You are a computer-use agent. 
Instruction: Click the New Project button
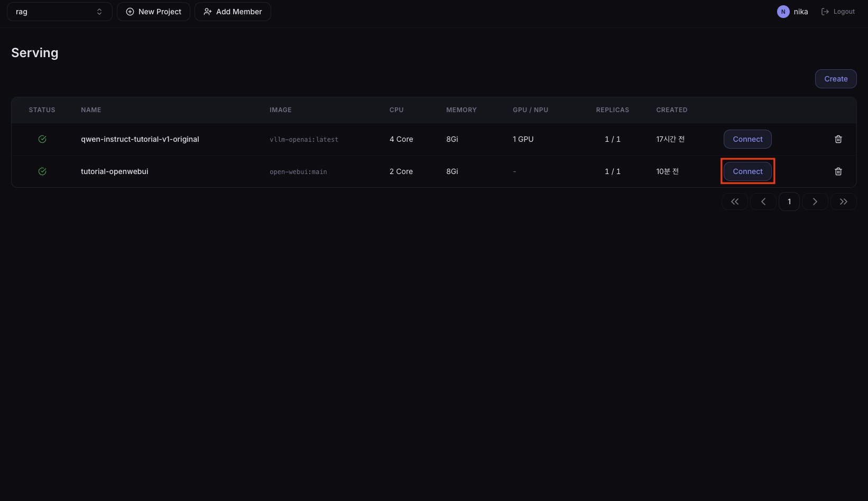click(153, 12)
